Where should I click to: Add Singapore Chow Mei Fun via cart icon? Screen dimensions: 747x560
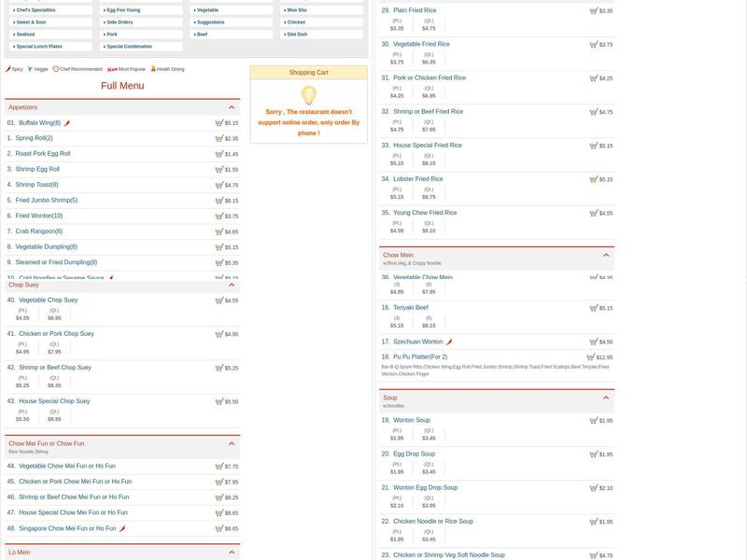219,528
